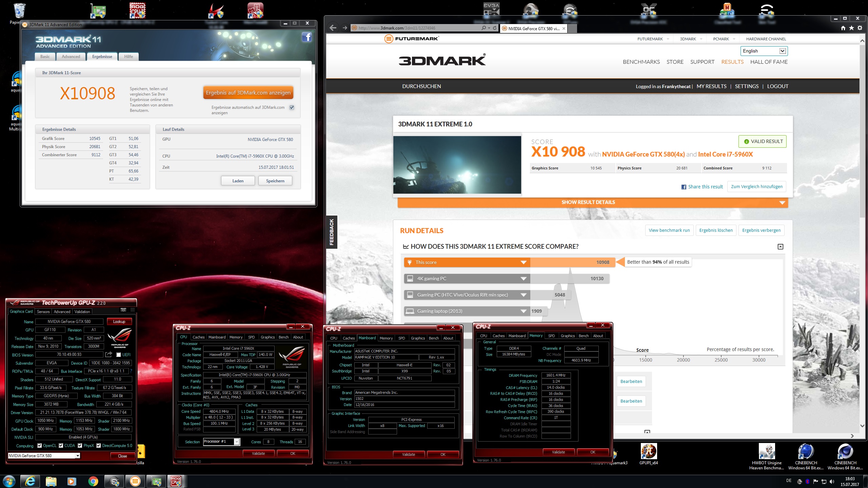Open ROG CPU-Z taskbar icon
The height and width of the screenshot is (488, 868).
[x=176, y=481]
